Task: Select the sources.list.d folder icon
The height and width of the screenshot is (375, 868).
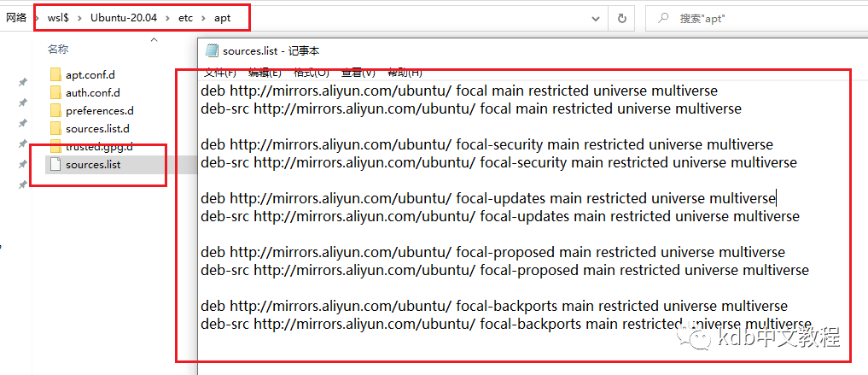Action: click(55, 129)
